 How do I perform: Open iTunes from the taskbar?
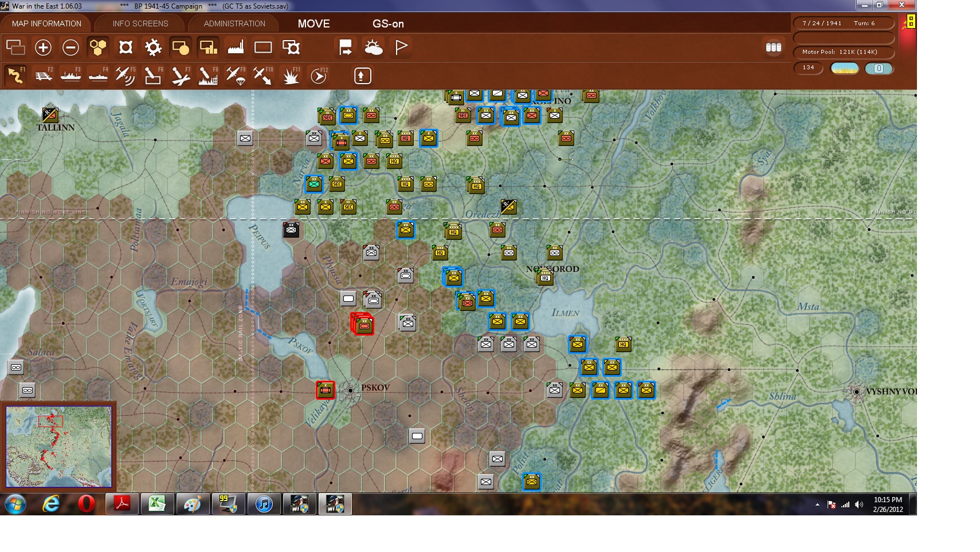[264, 504]
